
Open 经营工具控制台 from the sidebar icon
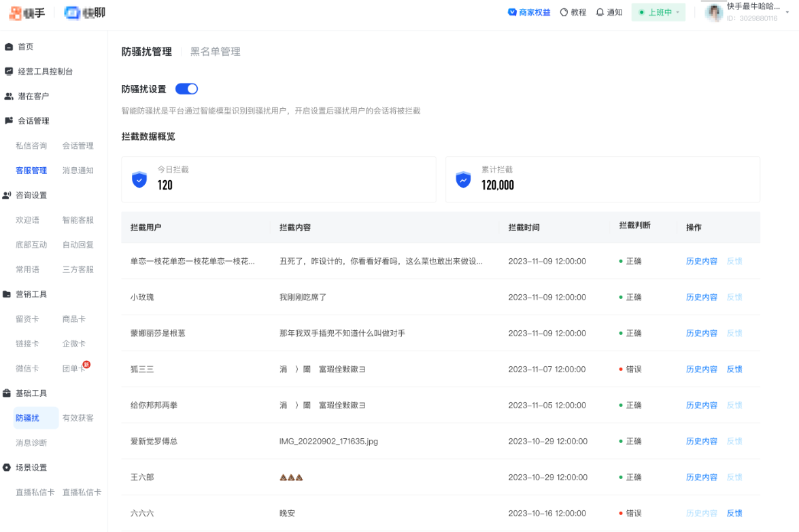pyautogui.click(x=8, y=71)
